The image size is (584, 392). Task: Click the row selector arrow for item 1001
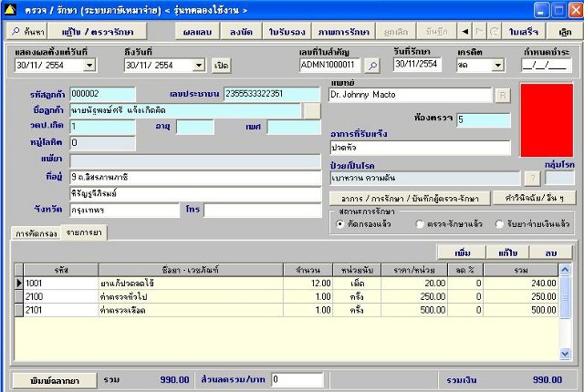pos(18,284)
